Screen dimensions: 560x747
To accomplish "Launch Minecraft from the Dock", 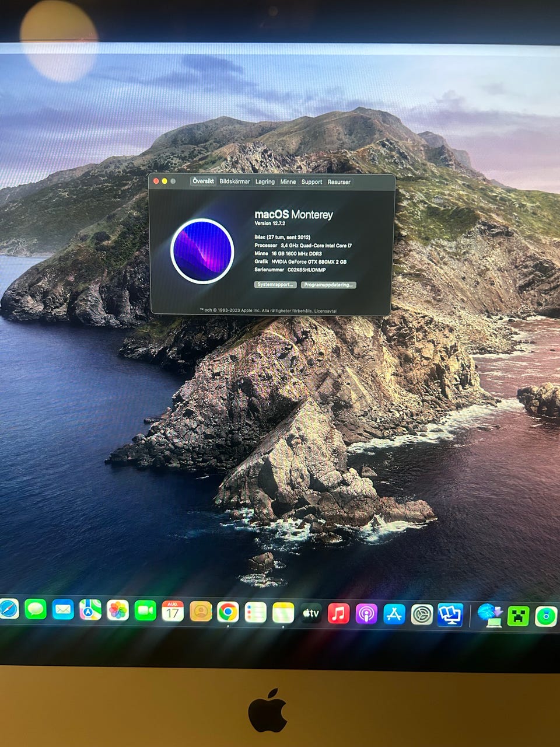I will coord(518,616).
